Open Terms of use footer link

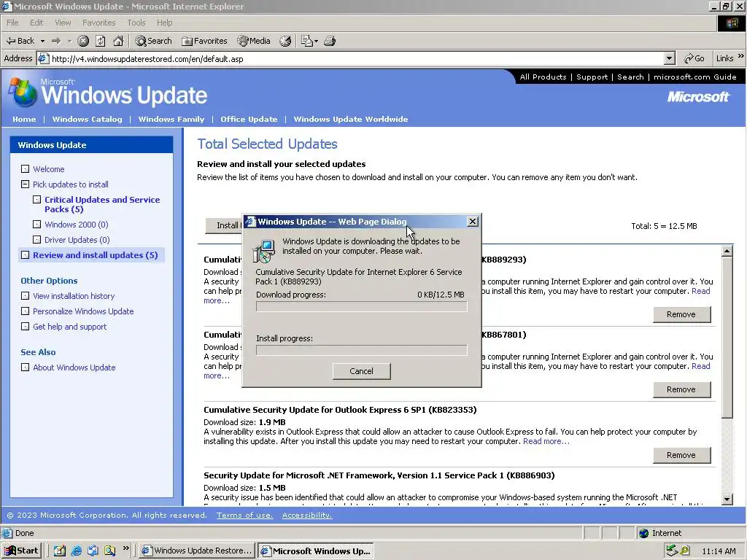point(245,516)
